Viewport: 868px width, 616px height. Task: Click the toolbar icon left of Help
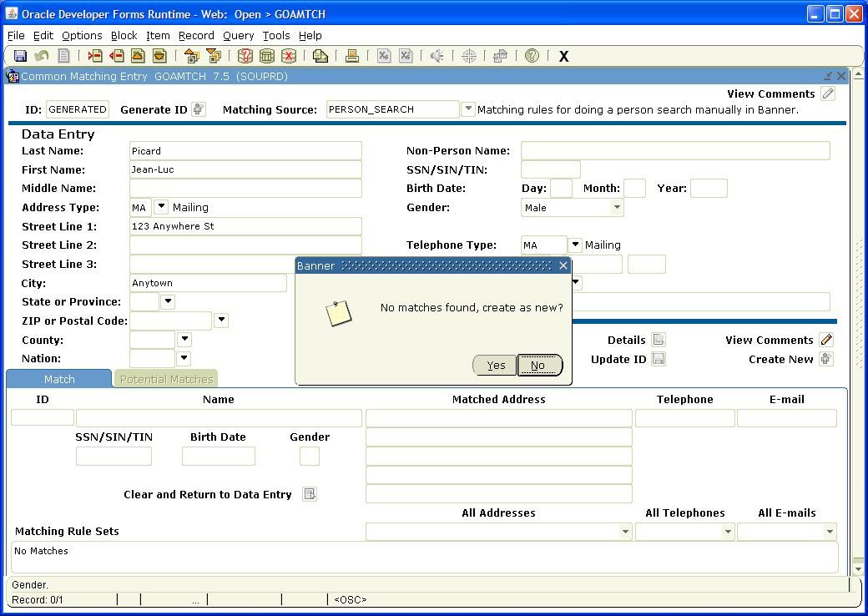pyautogui.click(x=501, y=56)
